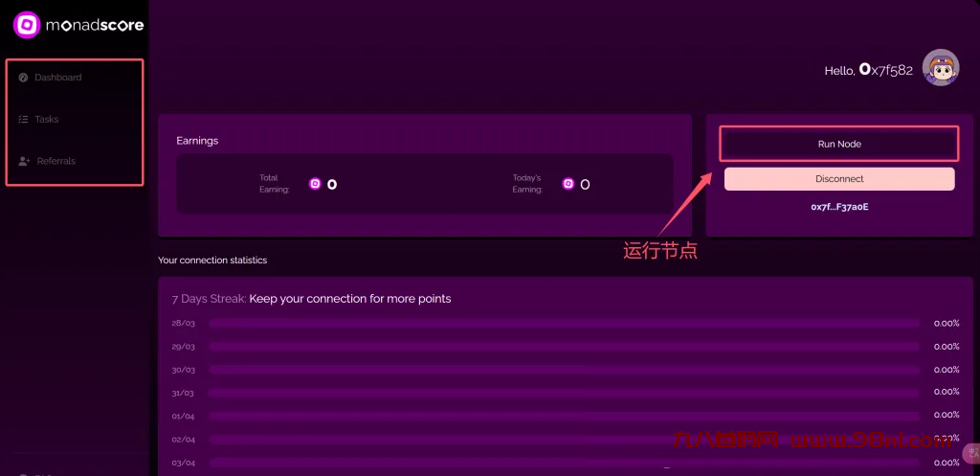Click the coin icon beside Total Earning
Screen dimensions: 980x476
pos(315,184)
